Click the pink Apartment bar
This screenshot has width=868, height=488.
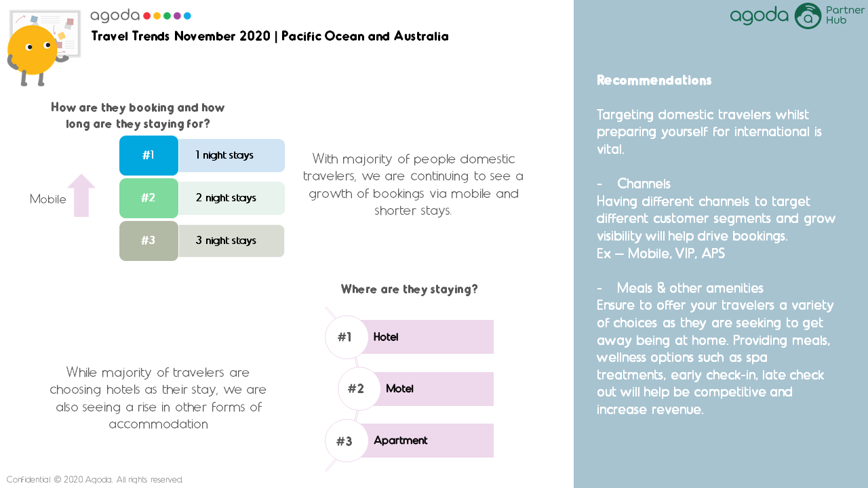[x=426, y=441]
